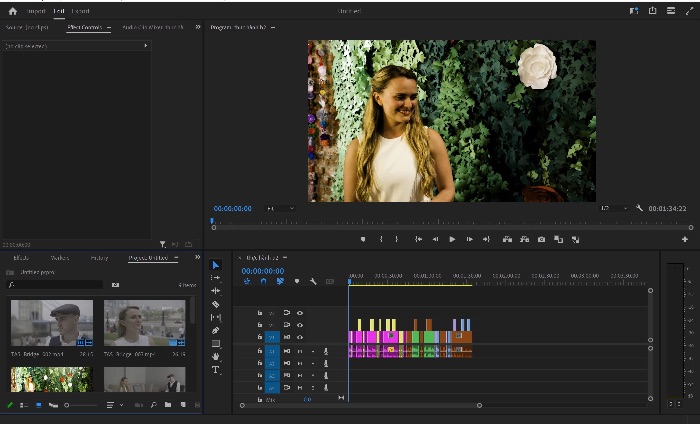Select the Type tool
This screenshot has height=424, width=700.
click(216, 370)
